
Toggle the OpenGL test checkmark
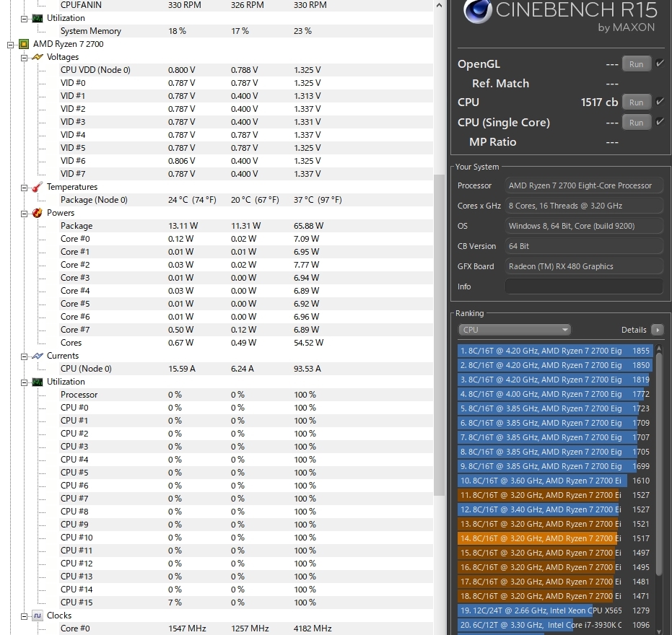(660, 63)
